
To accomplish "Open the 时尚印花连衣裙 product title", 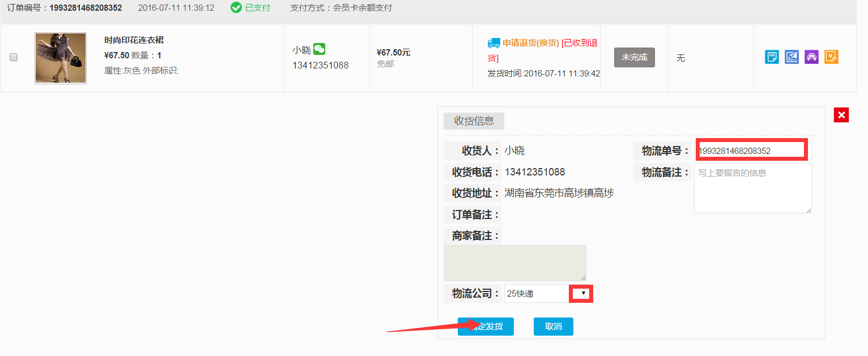I will 134,40.
